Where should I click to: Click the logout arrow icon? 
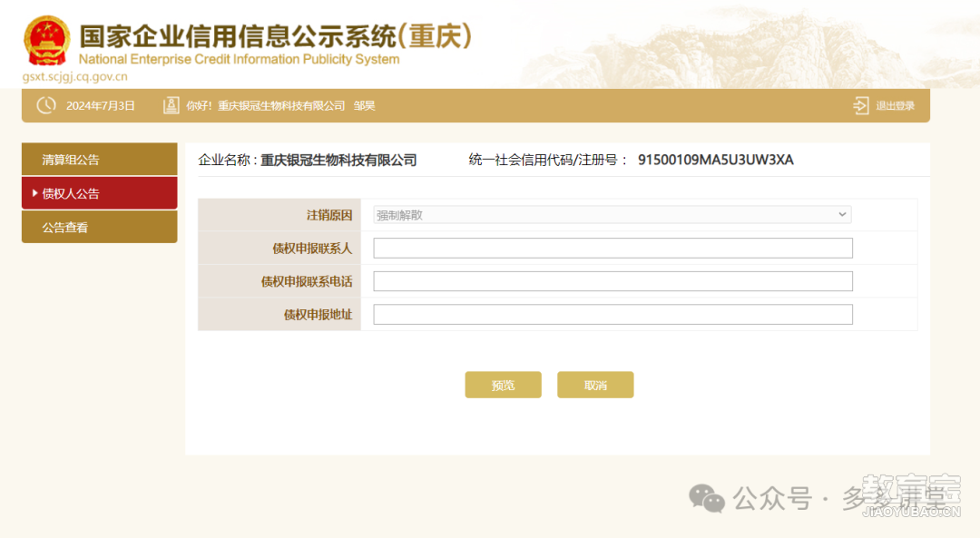(860, 105)
